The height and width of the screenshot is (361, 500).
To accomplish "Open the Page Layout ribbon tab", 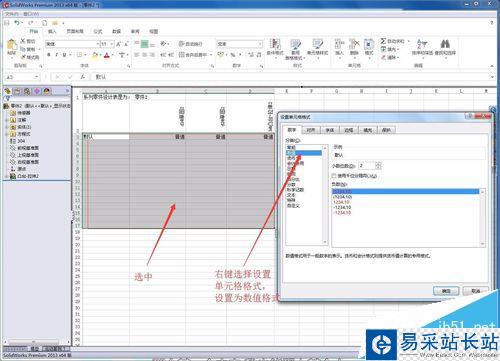I will tap(75, 31).
